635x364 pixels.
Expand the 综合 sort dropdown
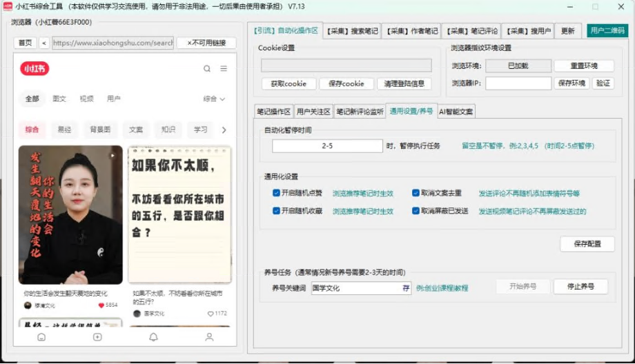point(214,99)
